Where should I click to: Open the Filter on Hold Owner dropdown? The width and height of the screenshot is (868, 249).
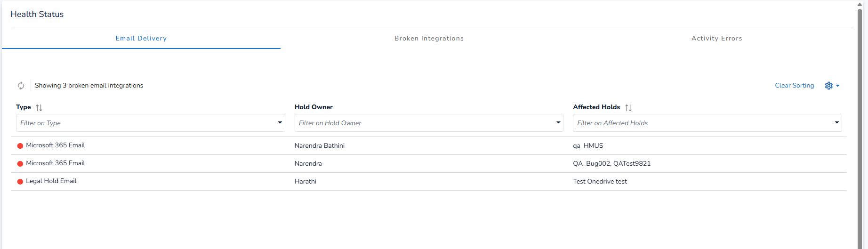(x=558, y=123)
